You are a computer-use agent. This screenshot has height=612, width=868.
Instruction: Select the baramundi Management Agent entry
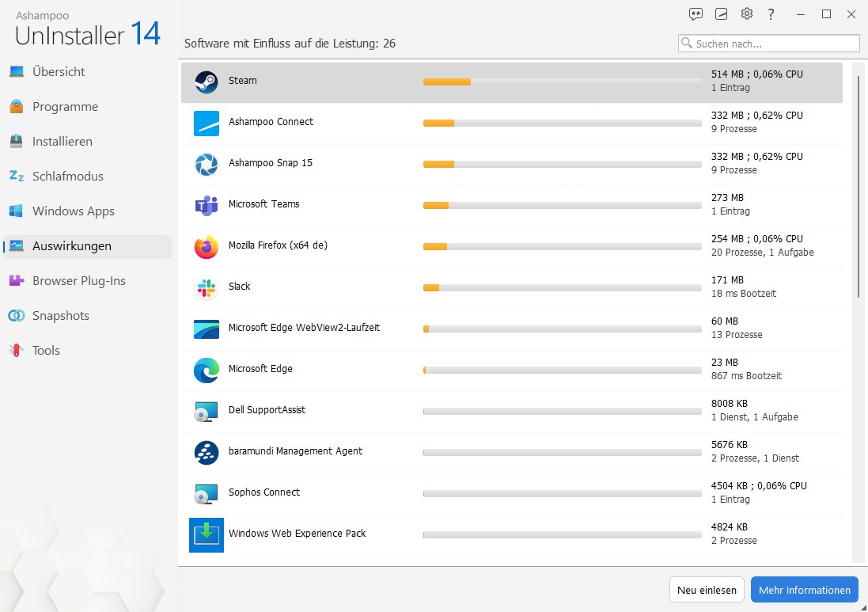(x=295, y=450)
